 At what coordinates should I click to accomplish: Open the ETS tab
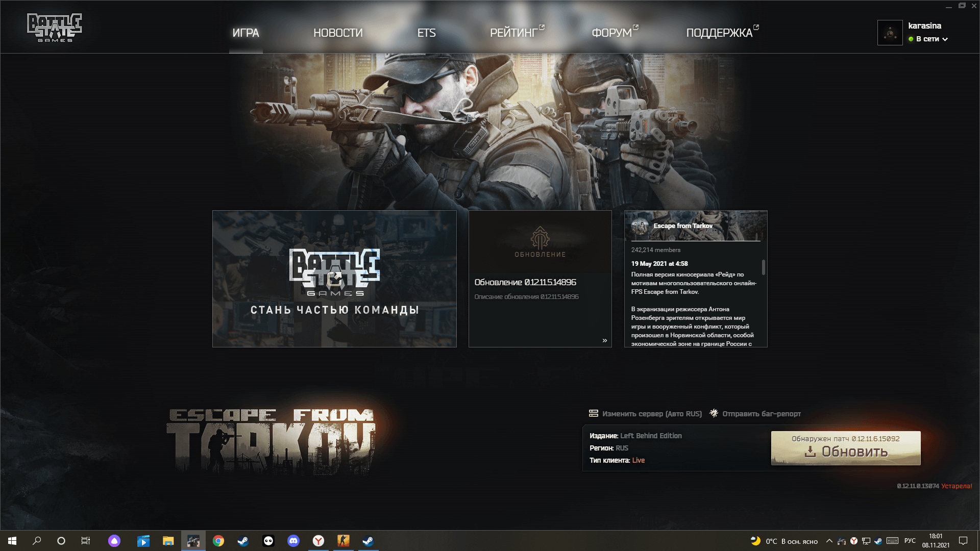click(426, 33)
